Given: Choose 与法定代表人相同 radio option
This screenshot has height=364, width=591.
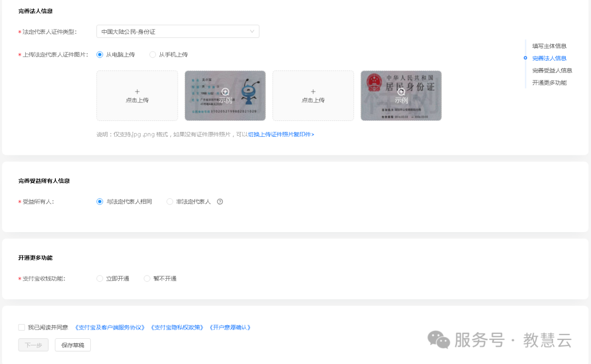Looking at the screenshot, I should 100,201.
